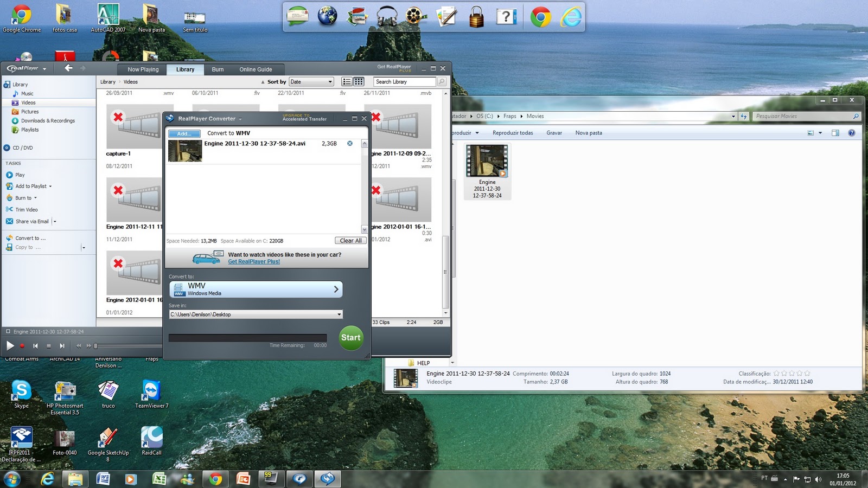The width and height of the screenshot is (868, 488).
Task: Open Explorer help with the question icon
Action: click(852, 133)
